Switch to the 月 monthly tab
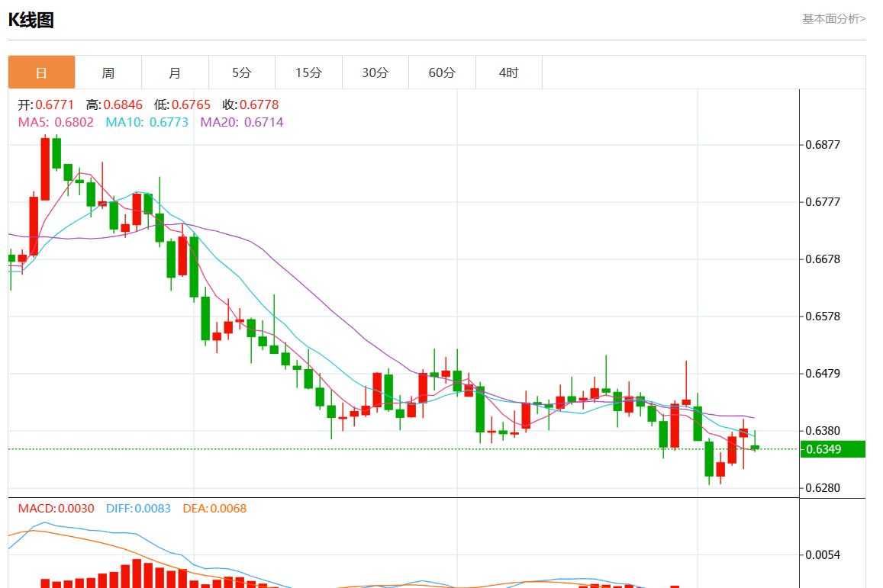Screen dimensions: 883x588 click(x=175, y=72)
